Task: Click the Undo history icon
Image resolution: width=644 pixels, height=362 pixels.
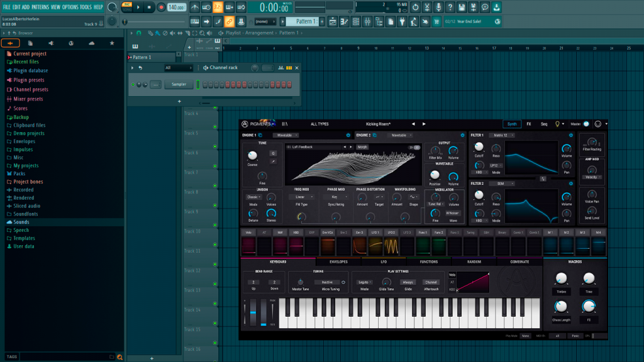Action: pos(415,8)
